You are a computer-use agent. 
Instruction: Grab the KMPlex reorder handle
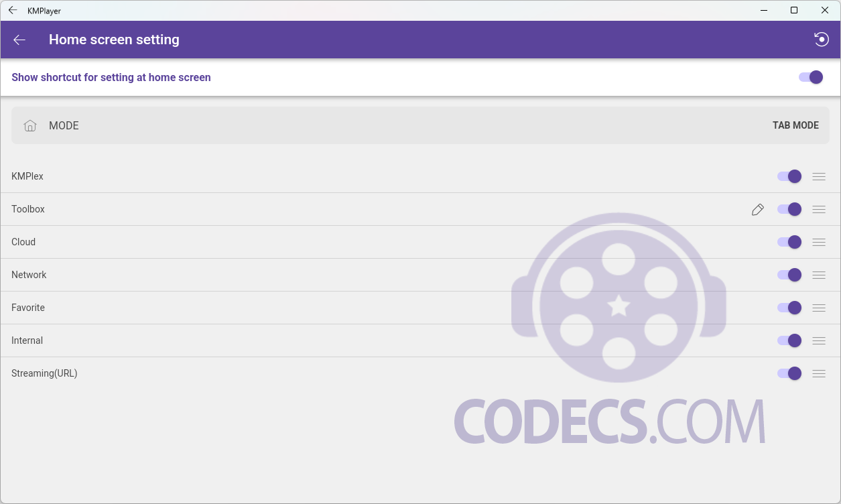819,176
